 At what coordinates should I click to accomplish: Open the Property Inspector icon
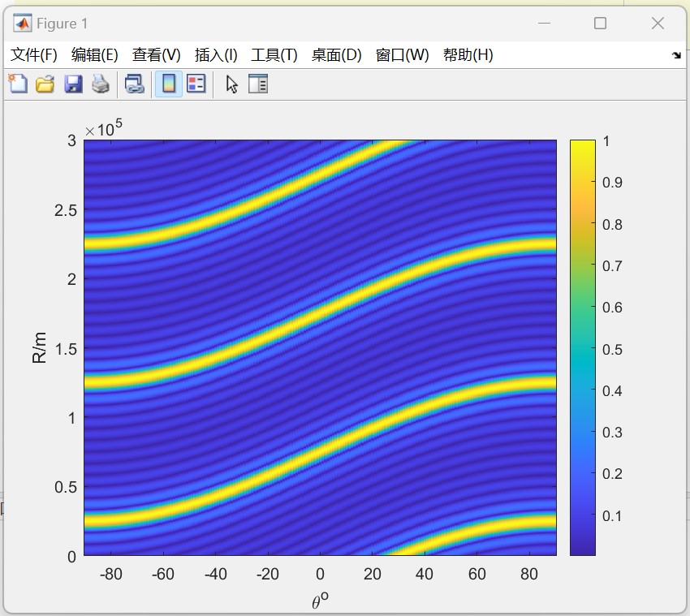(x=258, y=84)
